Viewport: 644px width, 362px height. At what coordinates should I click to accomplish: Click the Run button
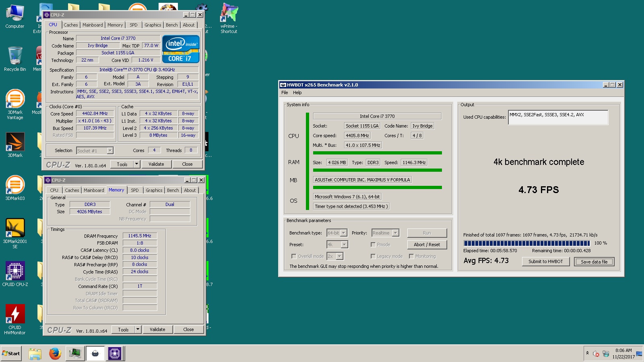coord(427,233)
